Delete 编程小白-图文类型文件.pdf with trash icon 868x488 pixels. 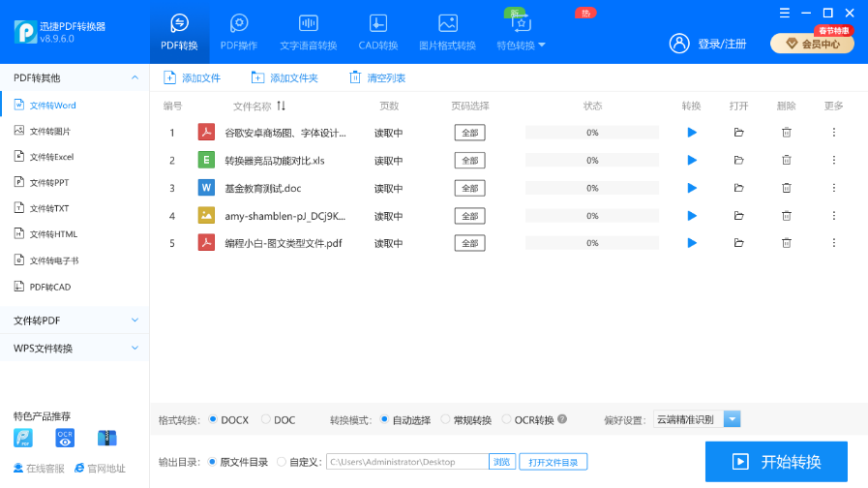click(787, 243)
